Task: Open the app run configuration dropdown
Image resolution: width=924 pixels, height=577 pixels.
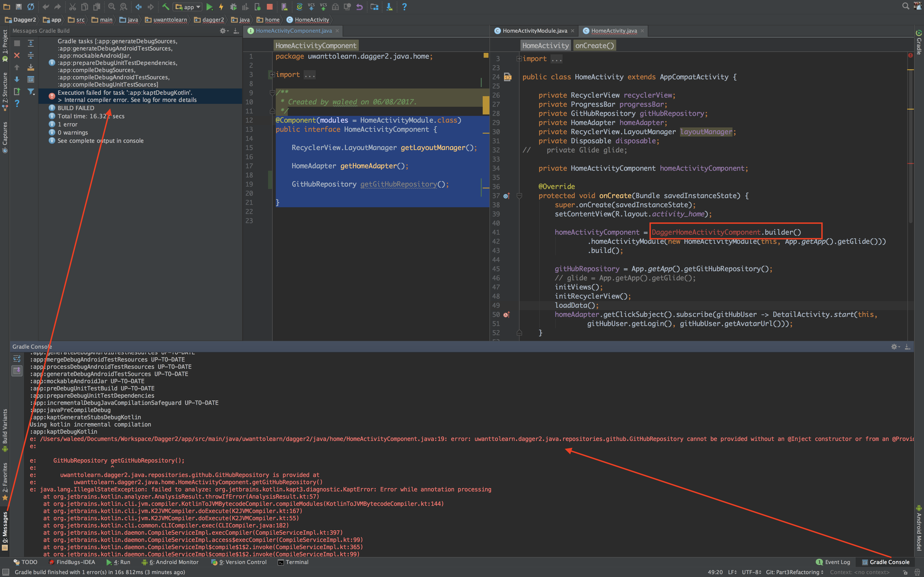Action: (x=188, y=7)
